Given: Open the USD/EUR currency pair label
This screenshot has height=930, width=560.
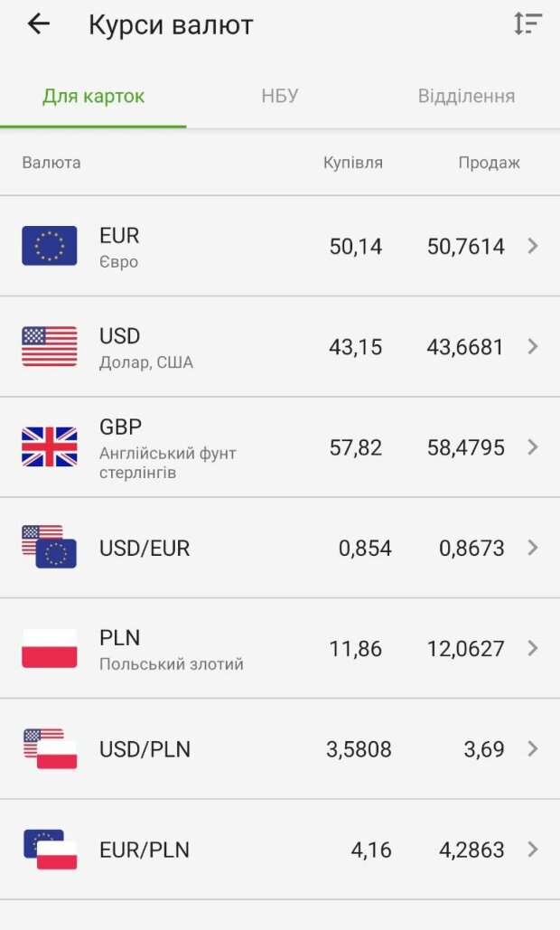Looking at the screenshot, I should [145, 548].
